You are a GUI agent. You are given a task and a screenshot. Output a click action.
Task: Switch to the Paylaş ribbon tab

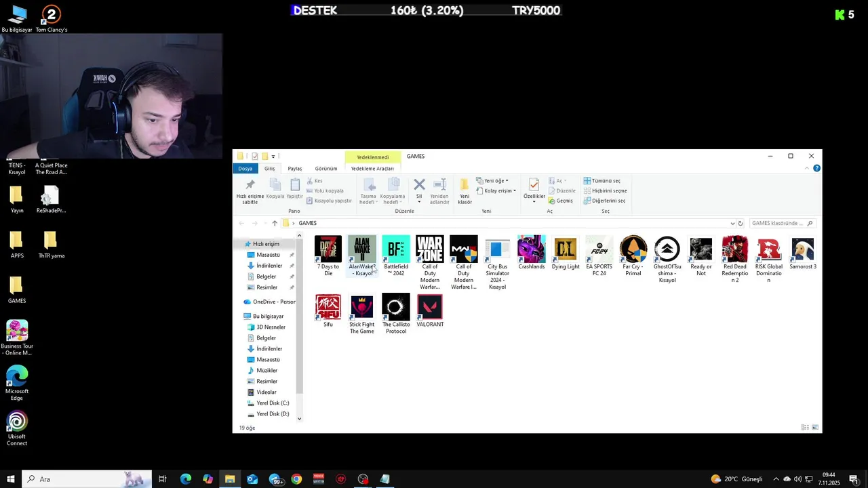(x=294, y=169)
